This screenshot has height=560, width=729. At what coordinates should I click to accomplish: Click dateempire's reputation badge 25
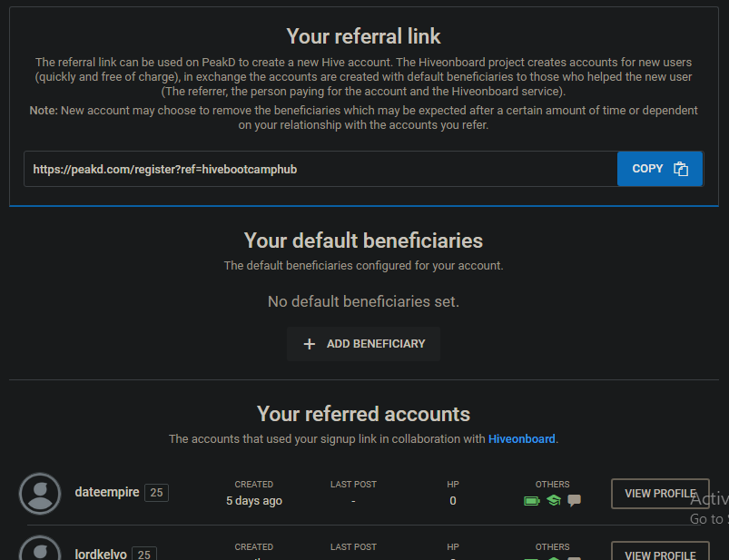click(x=156, y=493)
